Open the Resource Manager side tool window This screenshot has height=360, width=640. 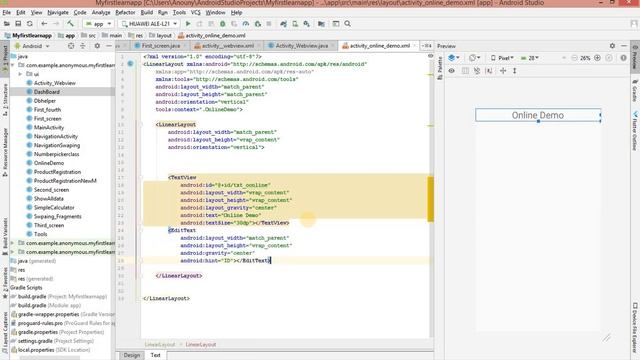click(5, 152)
